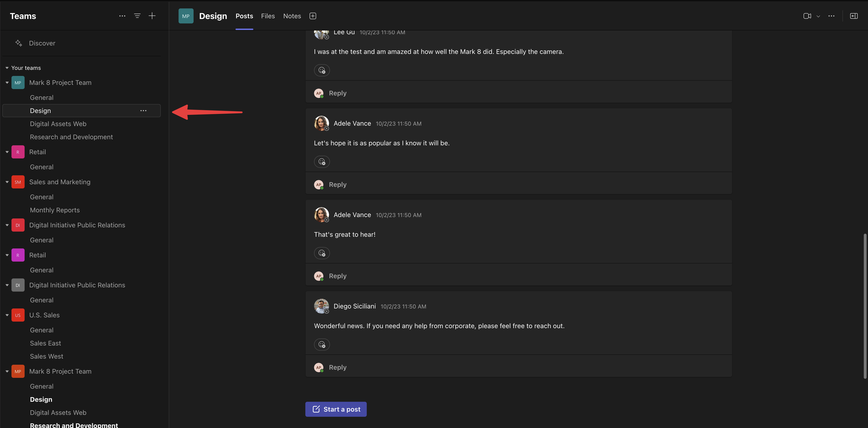Reply to Lee Gu's post

coord(337,93)
